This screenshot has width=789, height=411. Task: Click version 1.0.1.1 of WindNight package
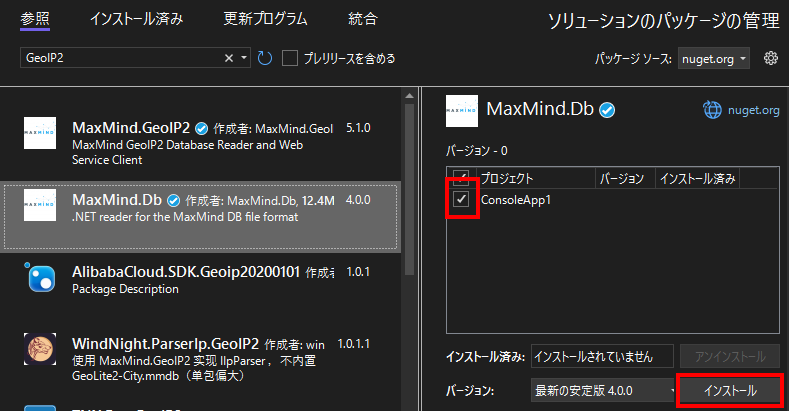(353, 344)
